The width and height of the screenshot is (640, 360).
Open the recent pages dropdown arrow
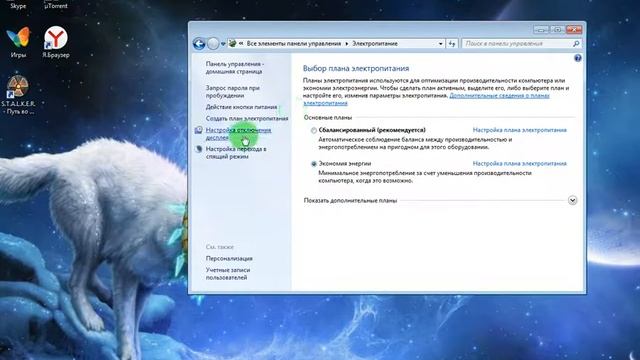pyautogui.click(x=223, y=44)
